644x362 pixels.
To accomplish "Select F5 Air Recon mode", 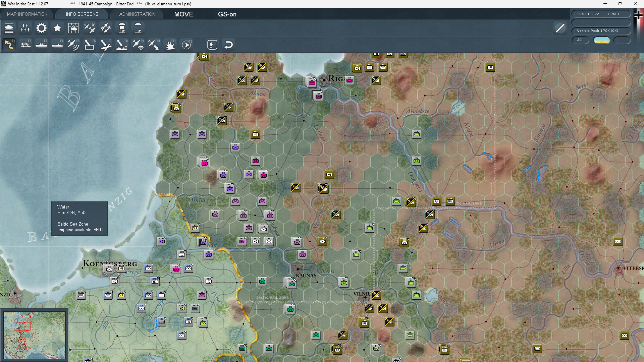I will coord(73,45).
